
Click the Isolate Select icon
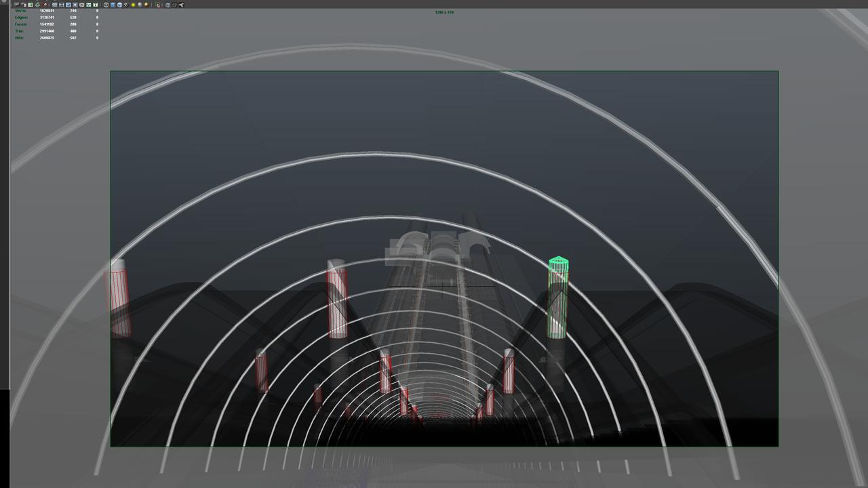[159, 5]
